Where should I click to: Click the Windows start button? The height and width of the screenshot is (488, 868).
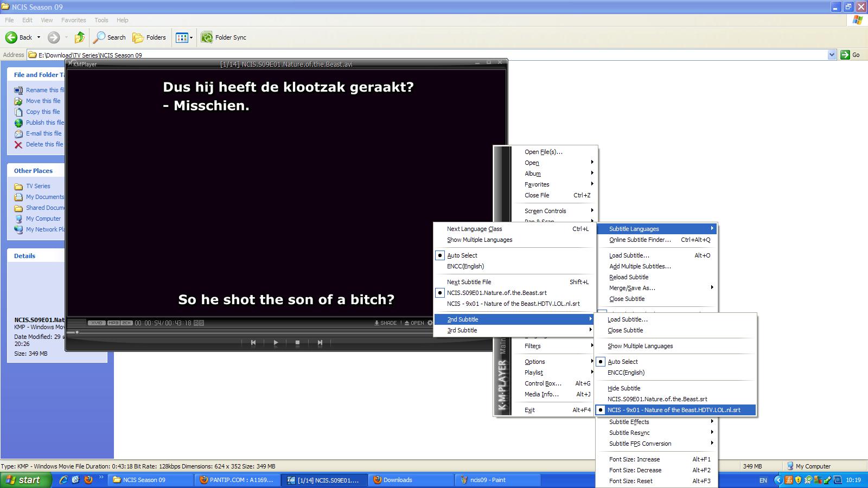(x=26, y=480)
